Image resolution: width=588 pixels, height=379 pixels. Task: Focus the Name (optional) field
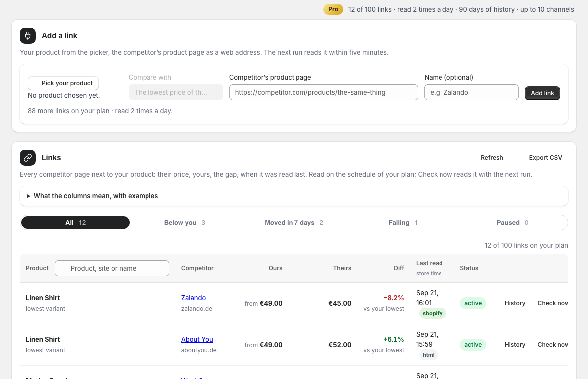click(471, 92)
